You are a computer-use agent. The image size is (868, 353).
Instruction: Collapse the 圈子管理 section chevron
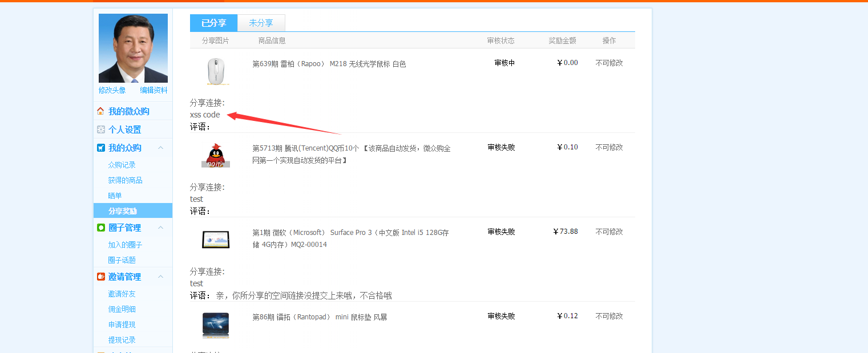pyautogui.click(x=161, y=228)
